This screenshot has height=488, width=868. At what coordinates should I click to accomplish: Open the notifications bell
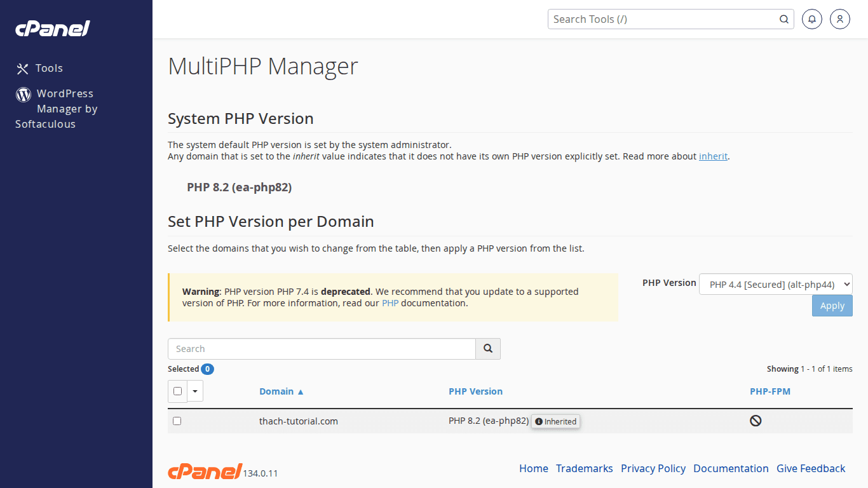[x=811, y=19]
